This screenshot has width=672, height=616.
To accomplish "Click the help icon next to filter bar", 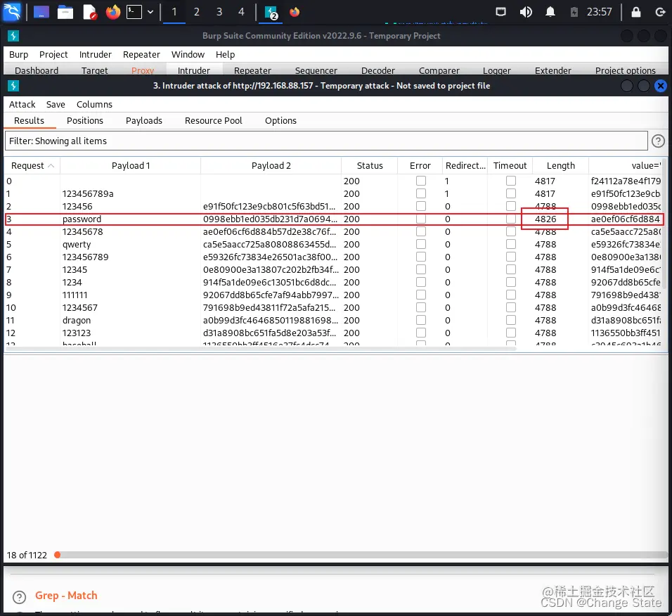I will point(658,141).
